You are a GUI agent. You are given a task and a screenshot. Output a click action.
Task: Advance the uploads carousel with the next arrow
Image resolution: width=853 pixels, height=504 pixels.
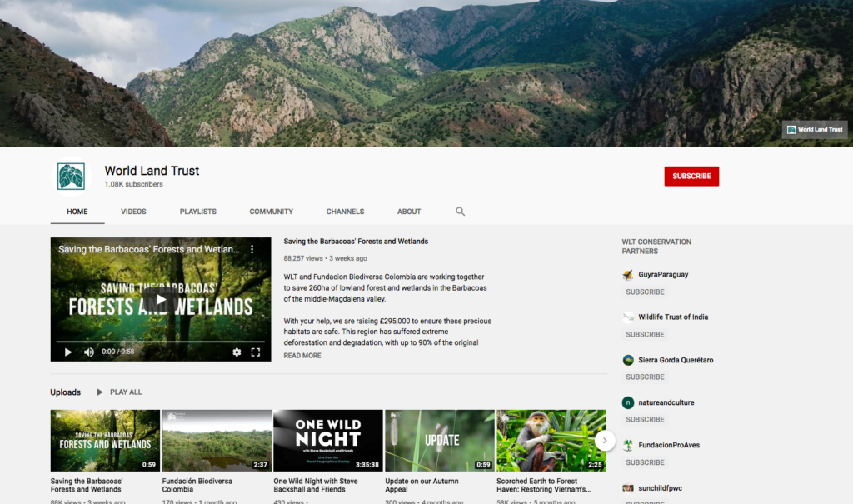(x=605, y=440)
